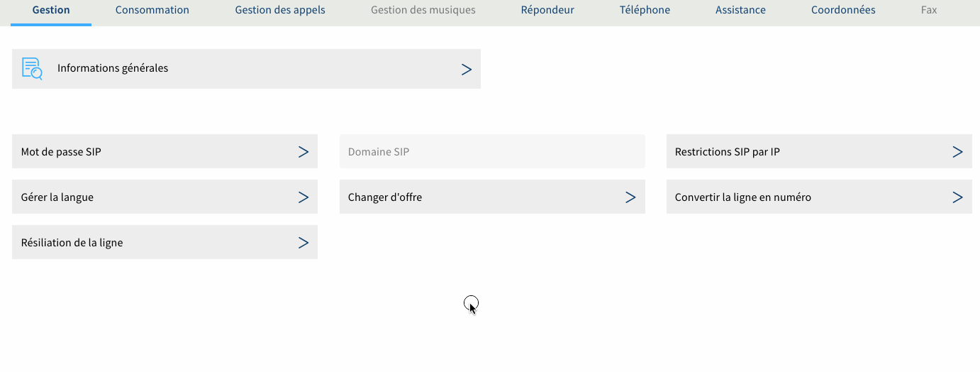The height and width of the screenshot is (372, 980).
Task: Select the Gestion tab
Action: pyautogui.click(x=51, y=10)
